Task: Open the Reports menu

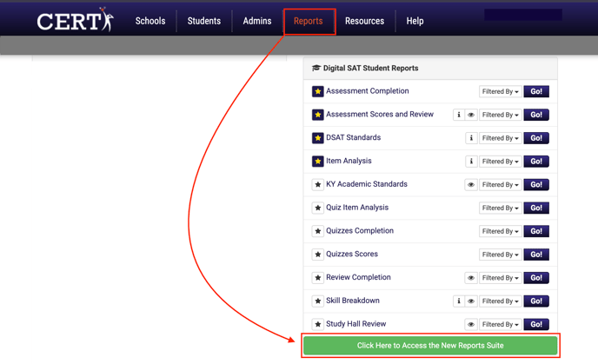Action: [309, 21]
